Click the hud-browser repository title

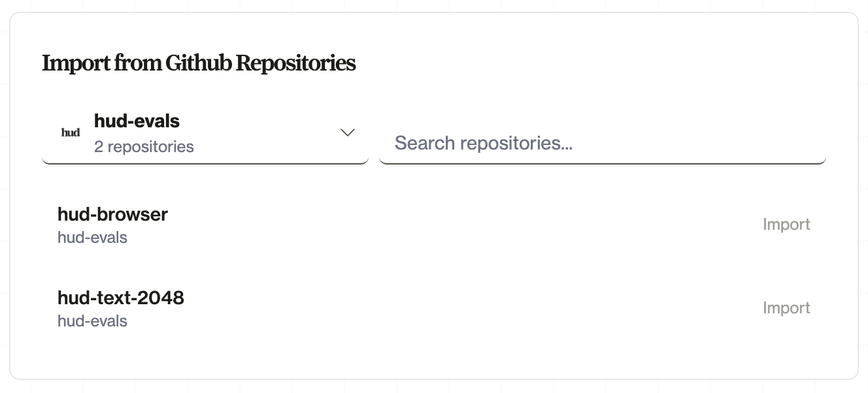tap(112, 214)
